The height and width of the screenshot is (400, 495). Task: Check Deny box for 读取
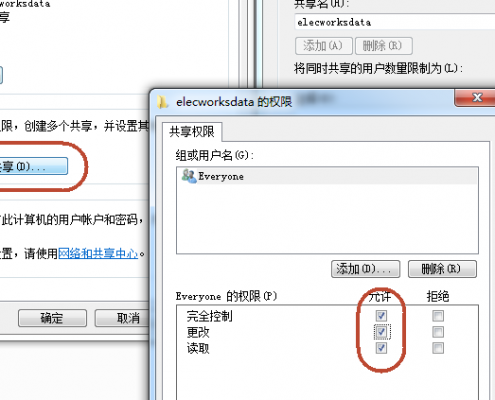pyautogui.click(x=438, y=348)
